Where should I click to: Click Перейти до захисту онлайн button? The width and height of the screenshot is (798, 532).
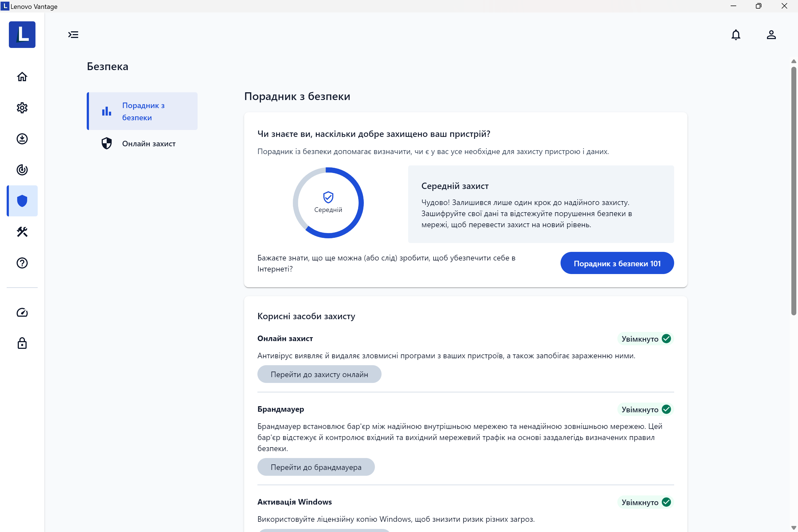(319, 374)
